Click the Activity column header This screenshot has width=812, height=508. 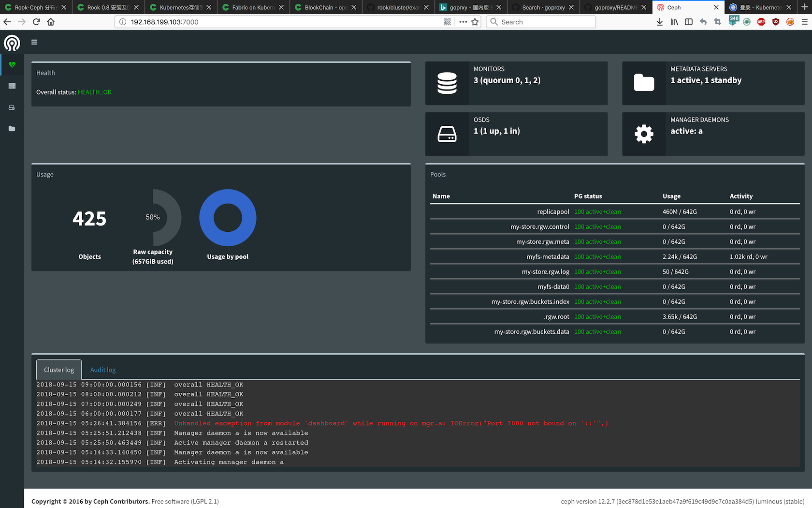[741, 196]
